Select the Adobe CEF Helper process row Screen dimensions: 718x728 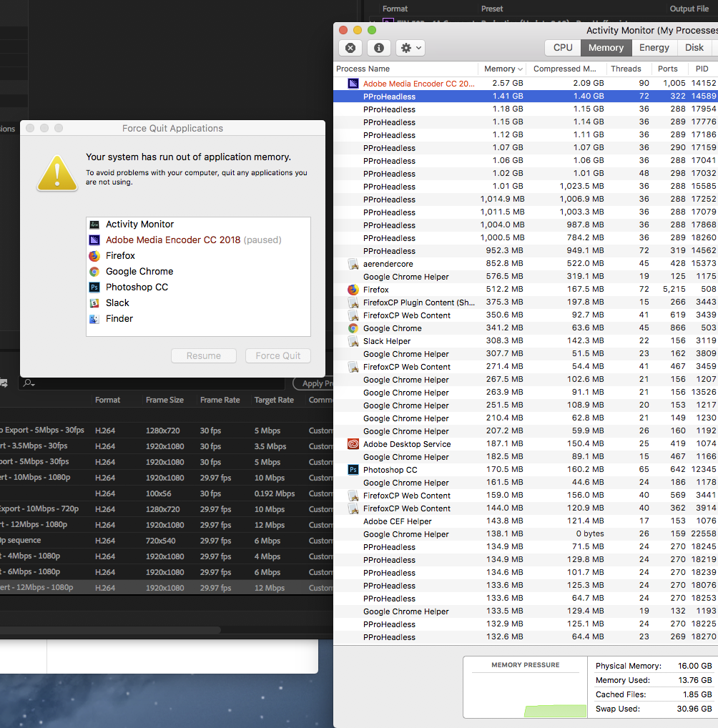click(x=526, y=521)
